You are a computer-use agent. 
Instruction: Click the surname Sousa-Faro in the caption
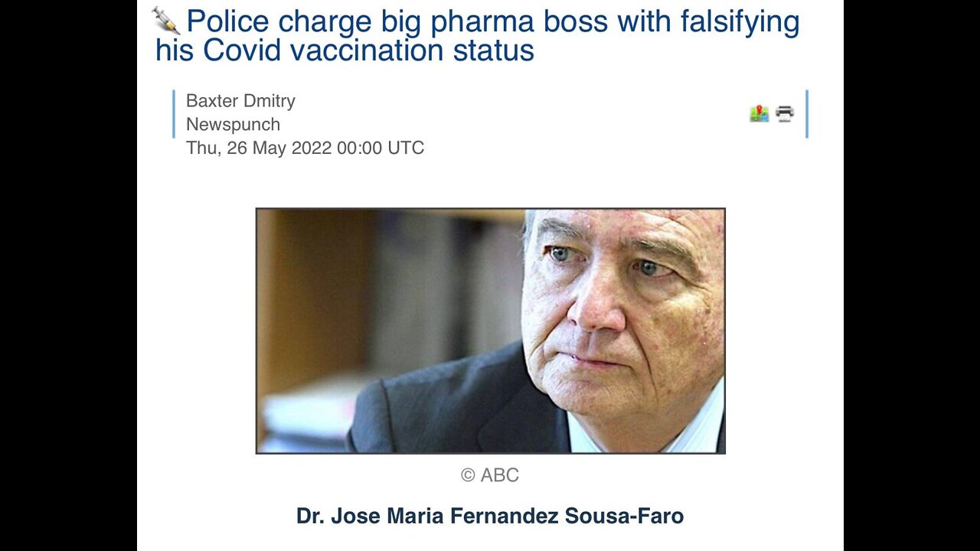click(x=624, y=516)
